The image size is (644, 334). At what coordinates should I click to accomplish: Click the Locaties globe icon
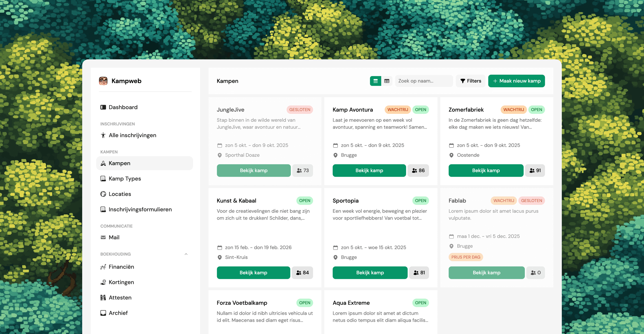click(103, 194)
